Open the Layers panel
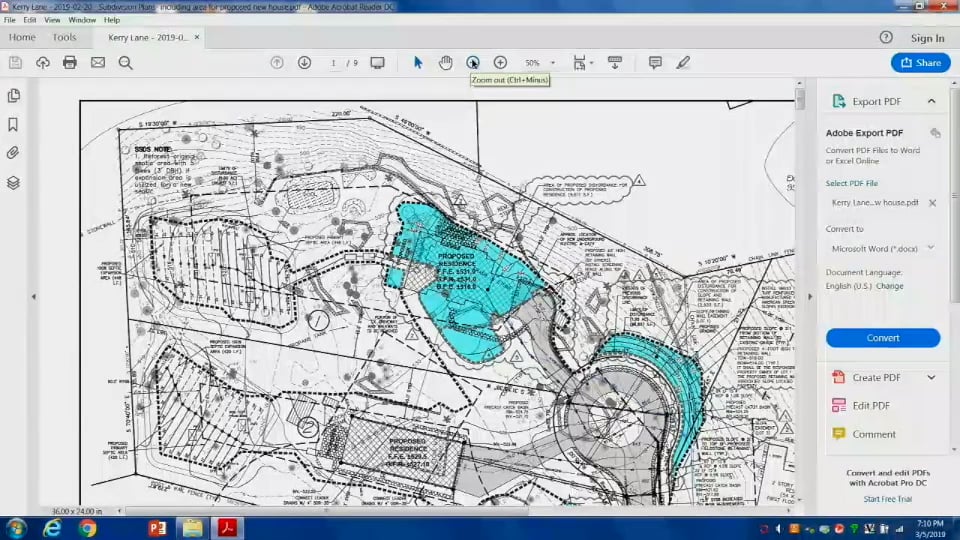Image resolution: width=960 pixels, height=540 pixels. tap(13, 182)
